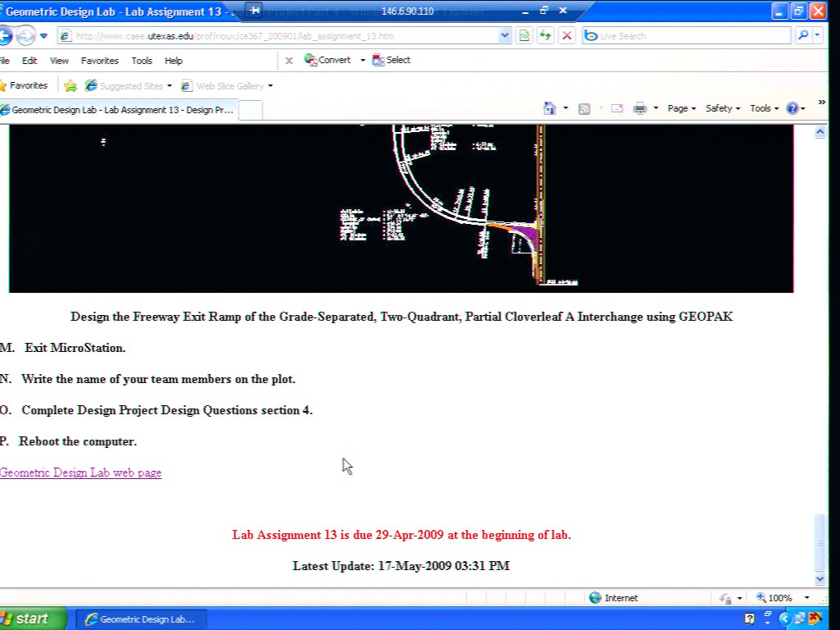Click the remote session pin icon
Screen dimensions: 840x630
point(255,10)
